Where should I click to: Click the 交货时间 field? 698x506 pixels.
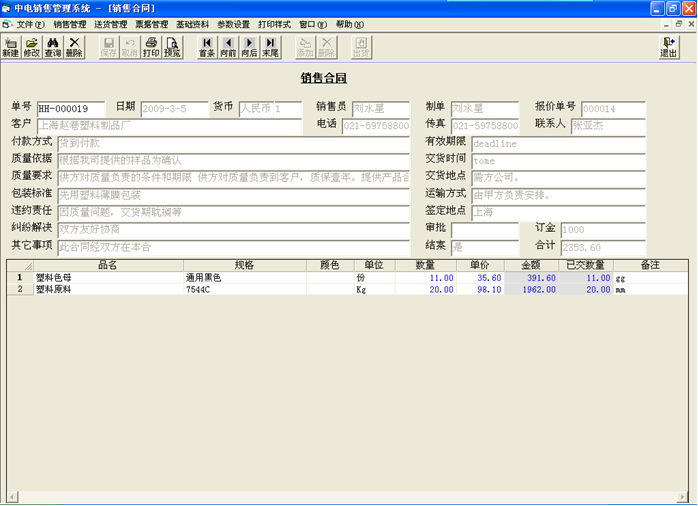pos(558,161)
